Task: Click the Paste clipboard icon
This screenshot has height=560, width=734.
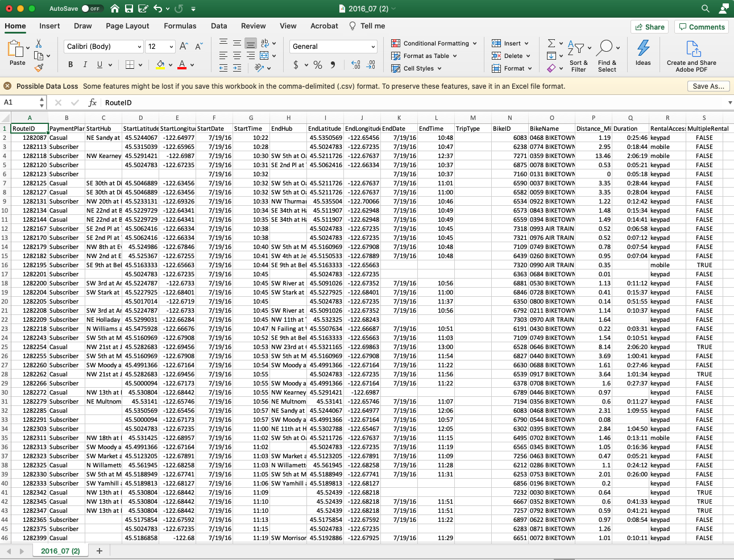Action: click(15, 49)
